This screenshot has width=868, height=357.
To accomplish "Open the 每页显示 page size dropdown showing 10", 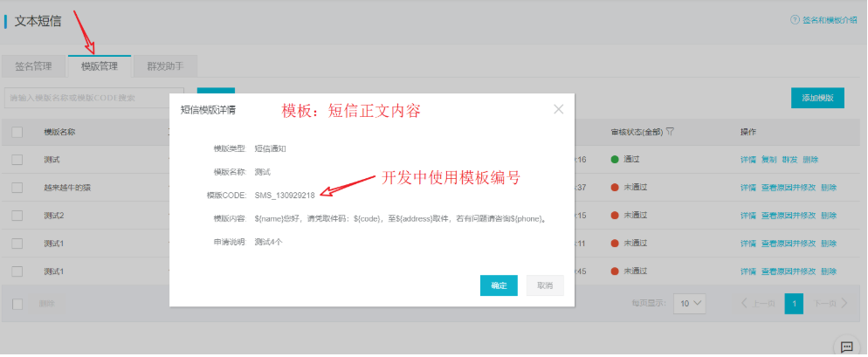I will 690,303.
